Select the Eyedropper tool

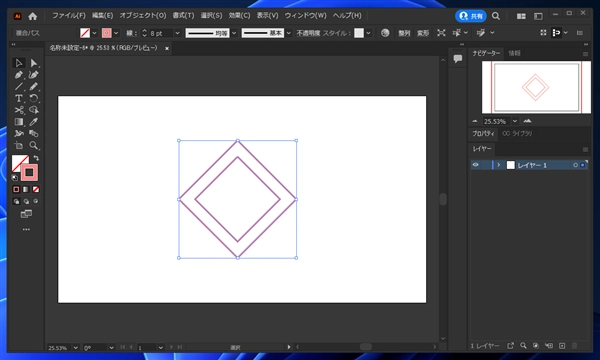[34, 122]
